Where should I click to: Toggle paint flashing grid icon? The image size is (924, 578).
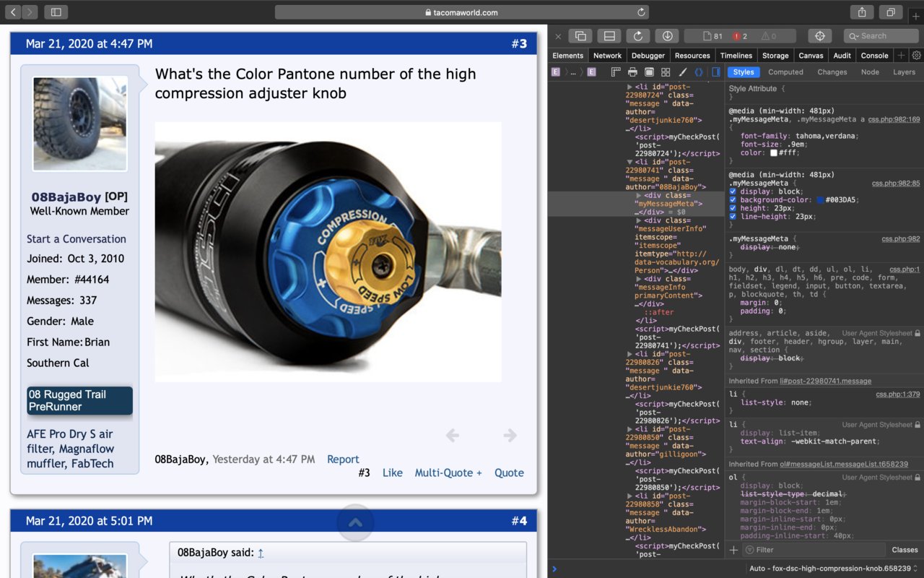pos(666,72)
